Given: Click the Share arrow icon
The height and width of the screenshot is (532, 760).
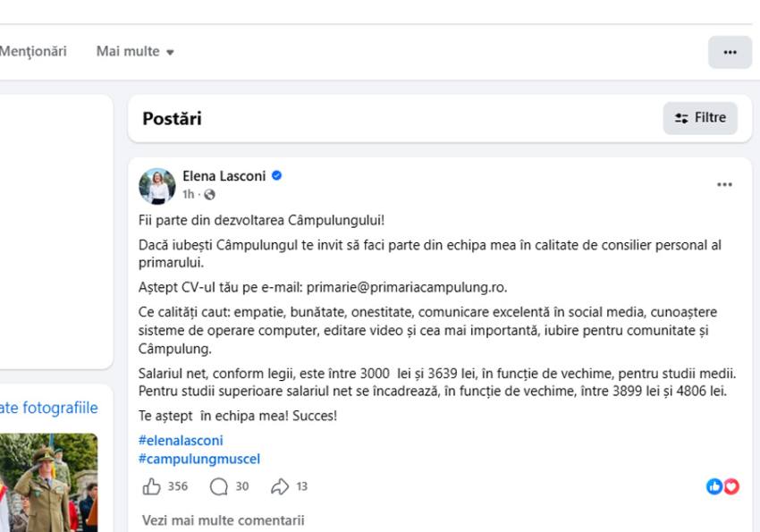Looking at the screenshot, I should (280, 486).
